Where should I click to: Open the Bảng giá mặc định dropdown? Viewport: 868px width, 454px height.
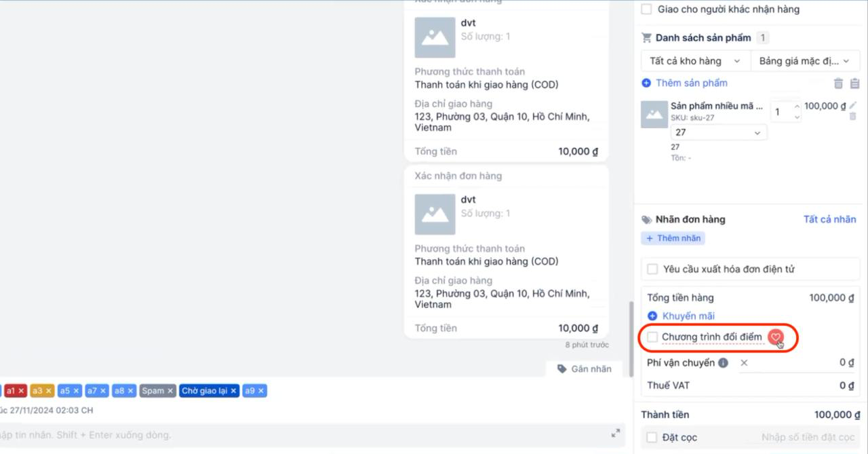805,61
